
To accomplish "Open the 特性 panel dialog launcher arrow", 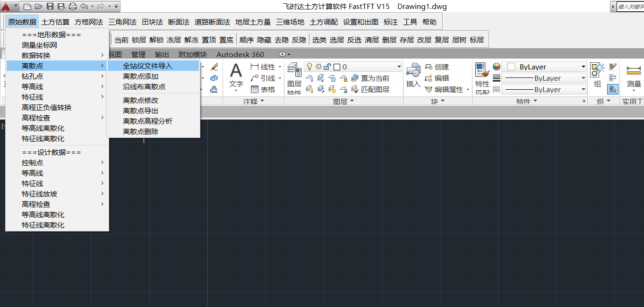I will tap(584, 102).
